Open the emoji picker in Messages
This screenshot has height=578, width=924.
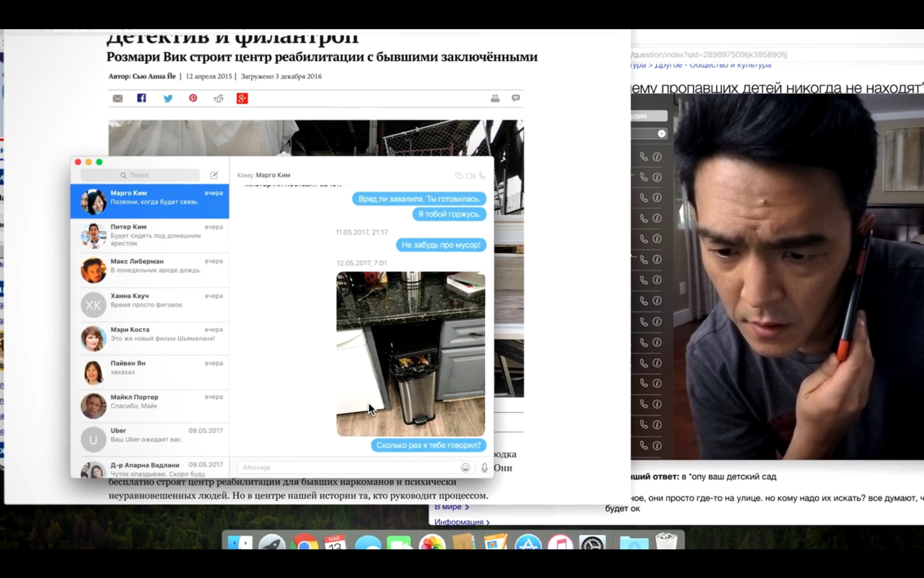click(465, 467)
